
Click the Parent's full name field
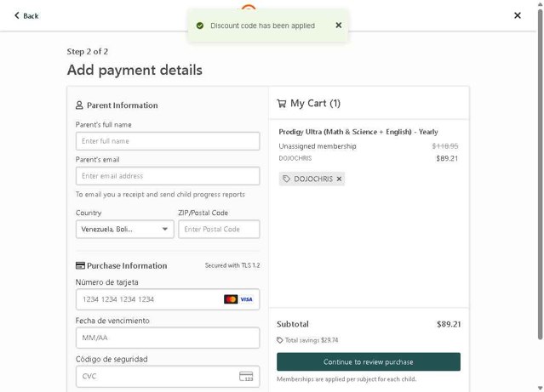[x=168, y=141]
